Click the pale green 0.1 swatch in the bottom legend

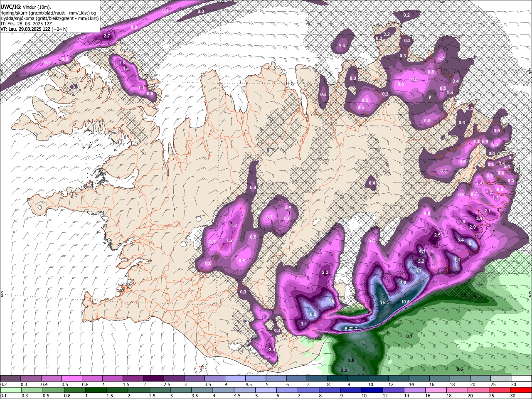(x=10, y=390)
